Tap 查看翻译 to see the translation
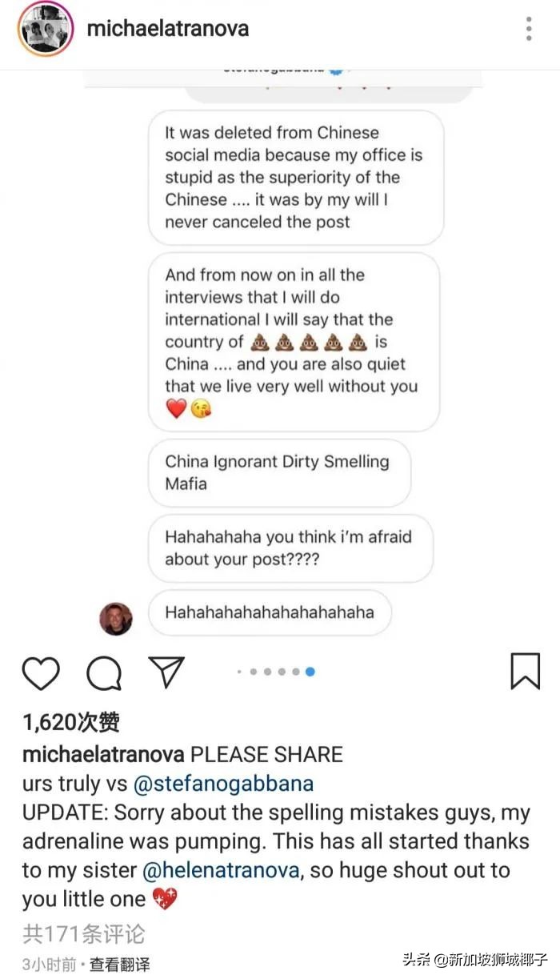The image size is (560, 979). click(119, 965)
